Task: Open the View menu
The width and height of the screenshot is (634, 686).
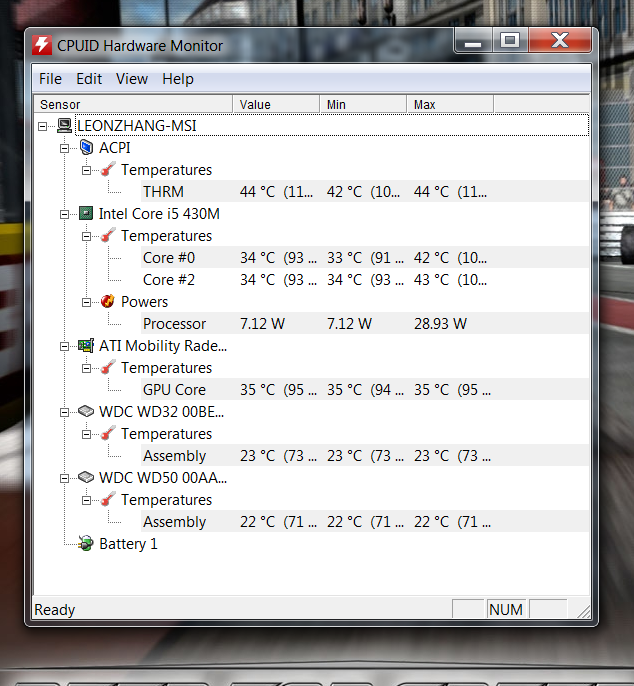Action: 132,79
